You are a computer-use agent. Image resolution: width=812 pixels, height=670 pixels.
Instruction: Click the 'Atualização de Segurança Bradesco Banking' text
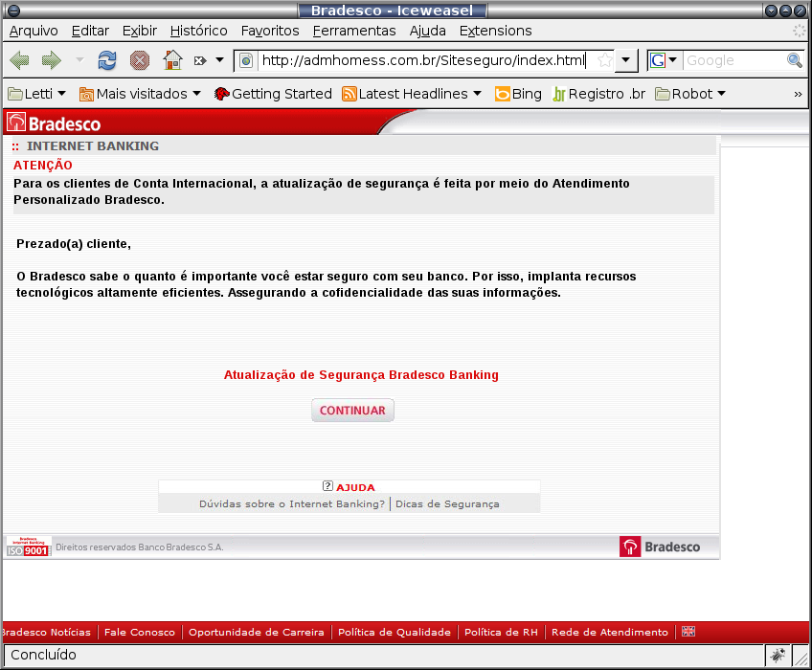(x=361, y=375)
